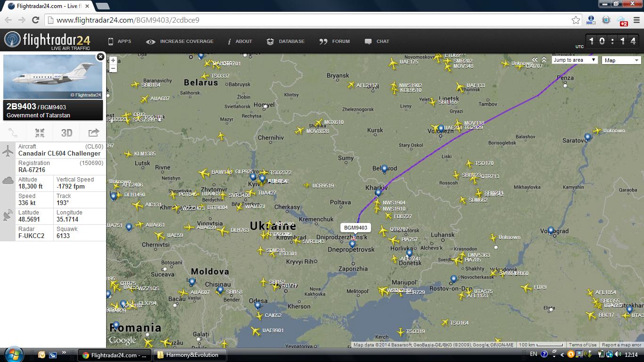Collapse header with double up chevron

click(x=544, y=60)
